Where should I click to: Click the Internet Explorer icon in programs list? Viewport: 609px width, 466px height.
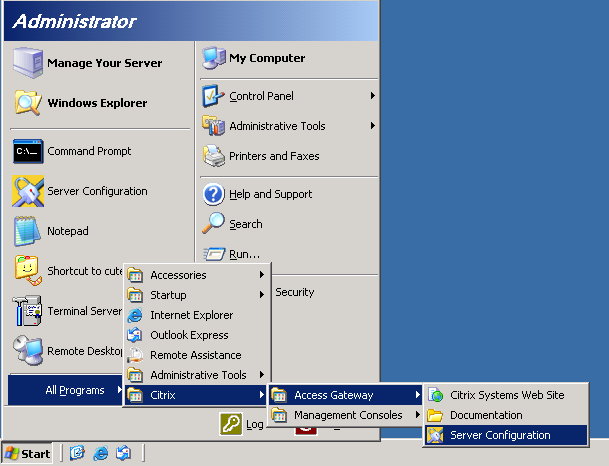(x=135, y=315)
